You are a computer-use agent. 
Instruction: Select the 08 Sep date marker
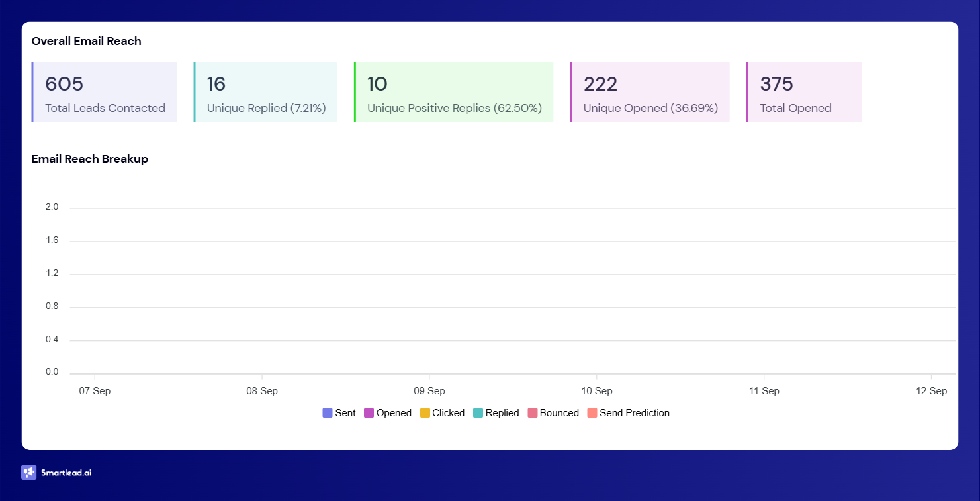[x=262, y=391]
